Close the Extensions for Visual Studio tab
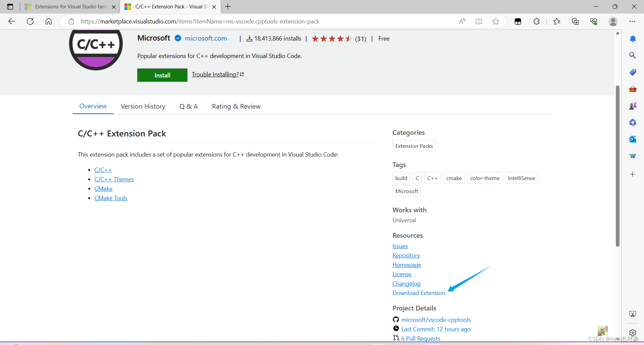The width and height of the screenshot is (644, 345). click(114, 7)
